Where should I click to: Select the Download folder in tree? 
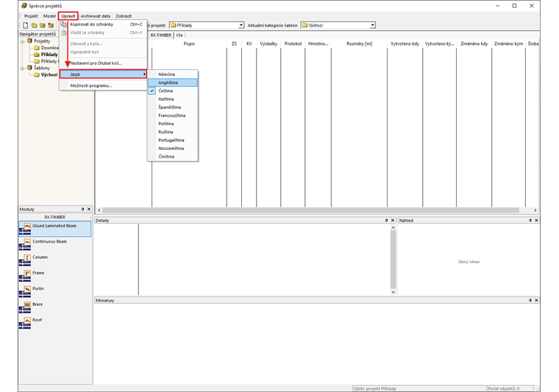pos(46,48)
